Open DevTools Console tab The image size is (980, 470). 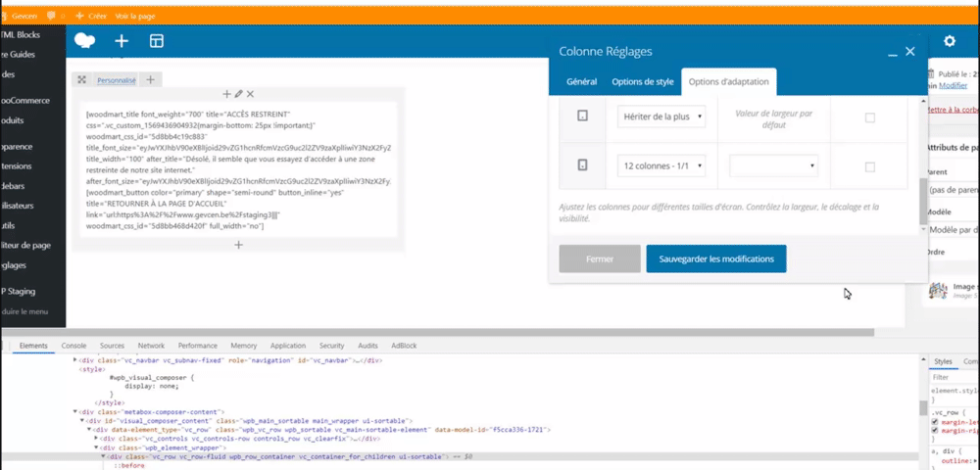[73, 346]
